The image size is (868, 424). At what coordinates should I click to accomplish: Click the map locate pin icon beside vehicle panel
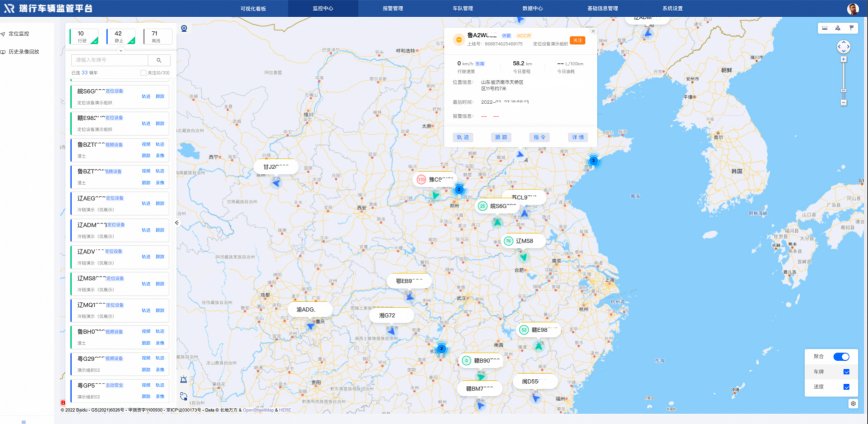184,28
